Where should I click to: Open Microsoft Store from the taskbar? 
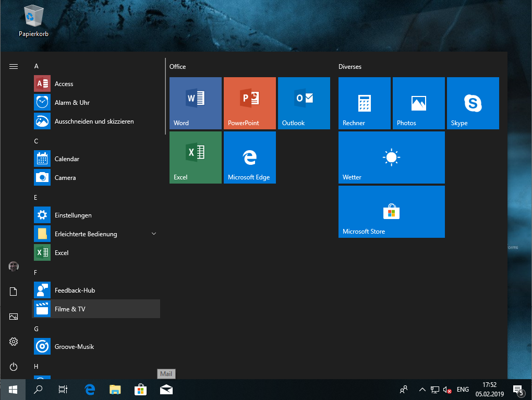[140, 390]
